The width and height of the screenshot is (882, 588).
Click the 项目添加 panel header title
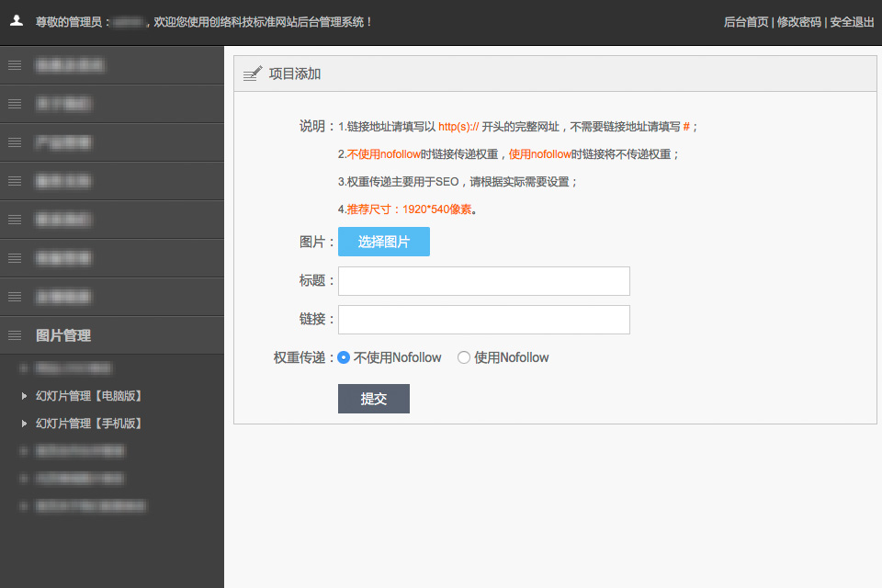[295, 73]
